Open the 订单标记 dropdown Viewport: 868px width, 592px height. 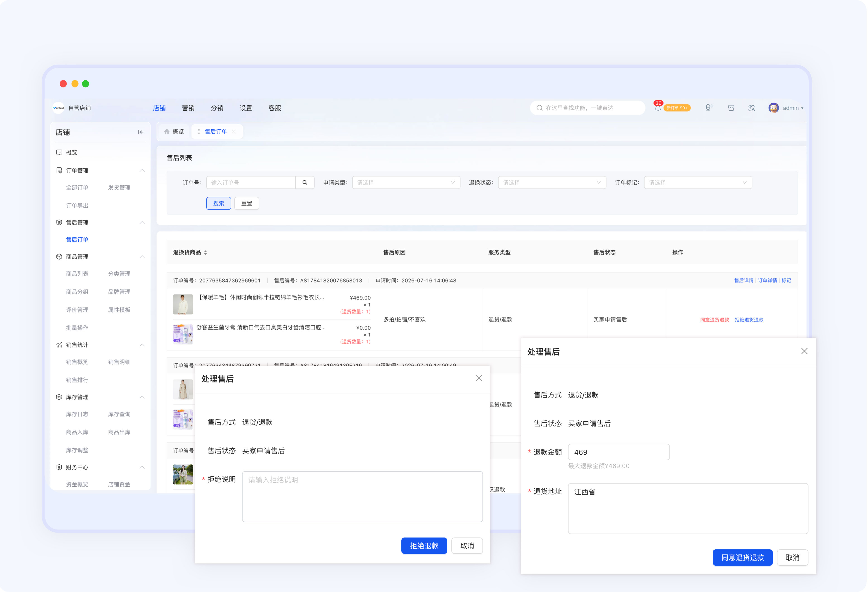pyautogui.click(x=698, y=182)
